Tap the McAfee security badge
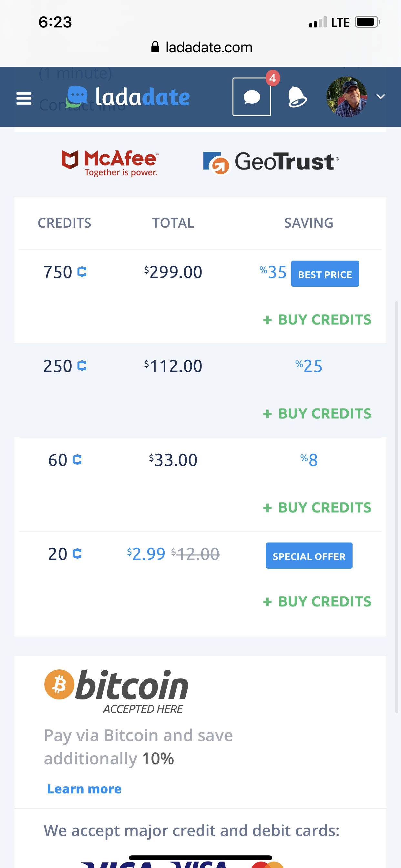Image resolution: width=401 pixels, height=868 pixels. (110, 163)
